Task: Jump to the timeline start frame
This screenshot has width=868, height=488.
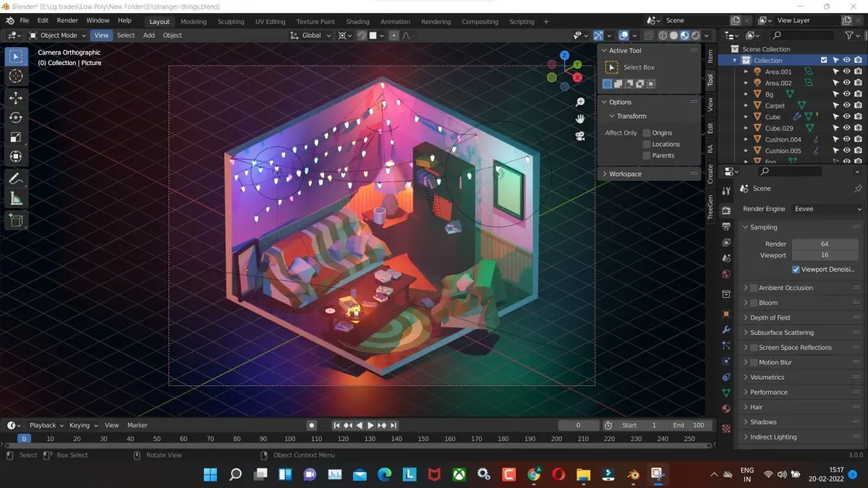Action: (x=337, y=425)
